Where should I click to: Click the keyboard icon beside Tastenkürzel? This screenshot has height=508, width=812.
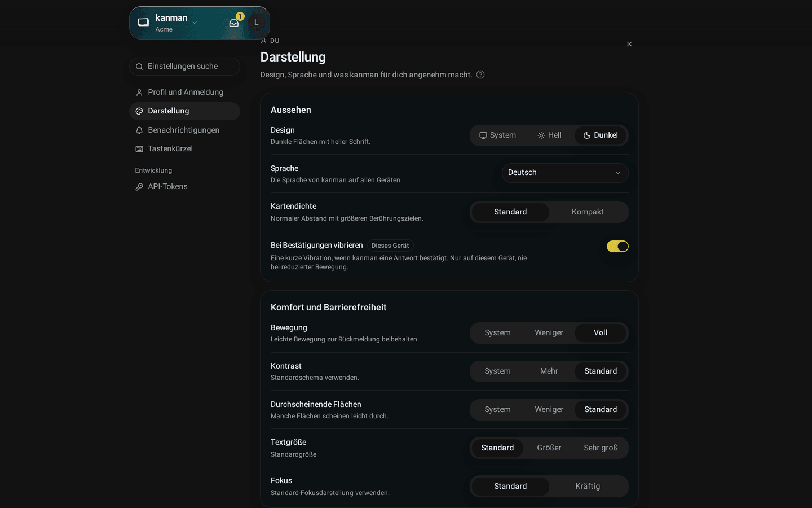(139, 149)
